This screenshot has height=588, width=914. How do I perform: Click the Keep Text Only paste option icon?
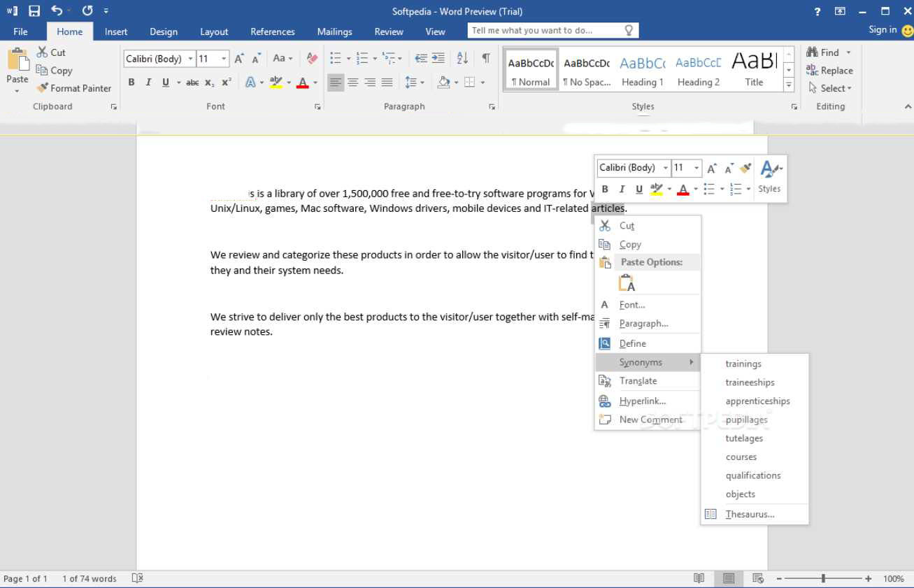point(627,283)
